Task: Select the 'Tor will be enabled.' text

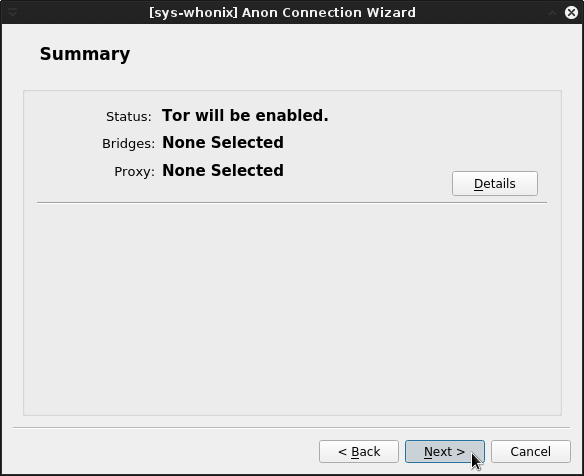Action: click(x=245, y=115)
